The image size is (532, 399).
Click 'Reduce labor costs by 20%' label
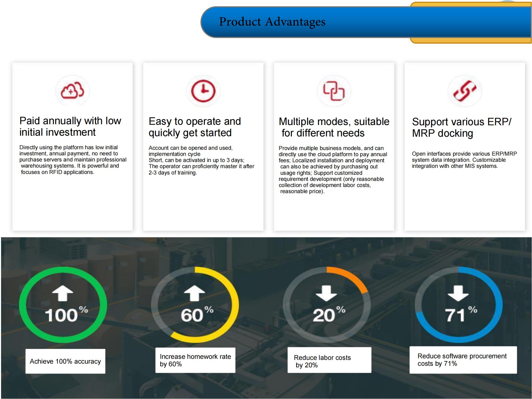coord(329,360)
